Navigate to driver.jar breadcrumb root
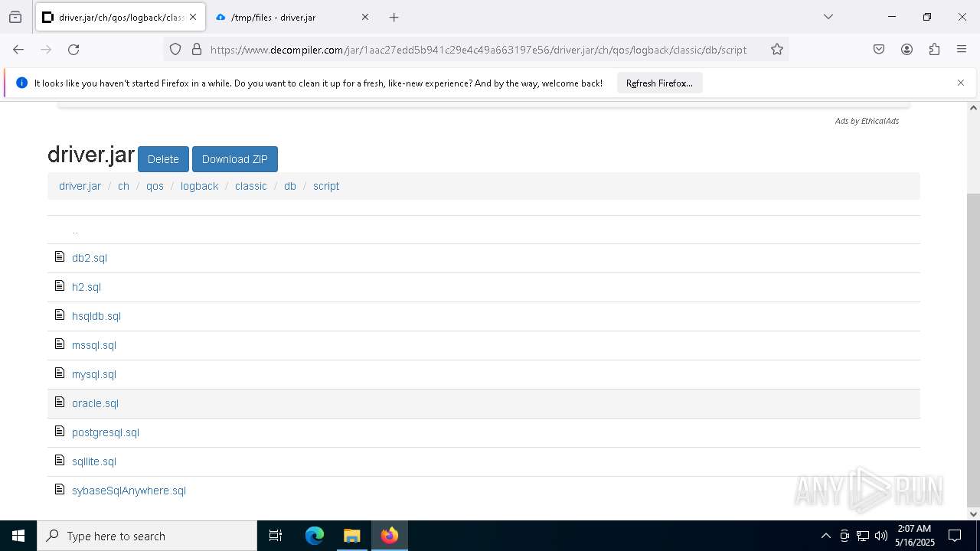 tap(80, 186)
